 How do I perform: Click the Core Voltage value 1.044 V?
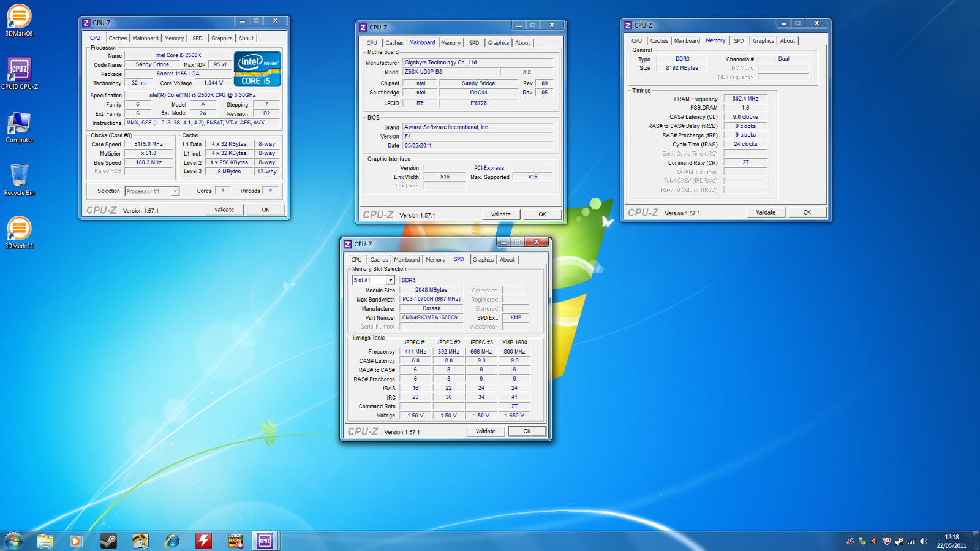(x=214, y=83)
